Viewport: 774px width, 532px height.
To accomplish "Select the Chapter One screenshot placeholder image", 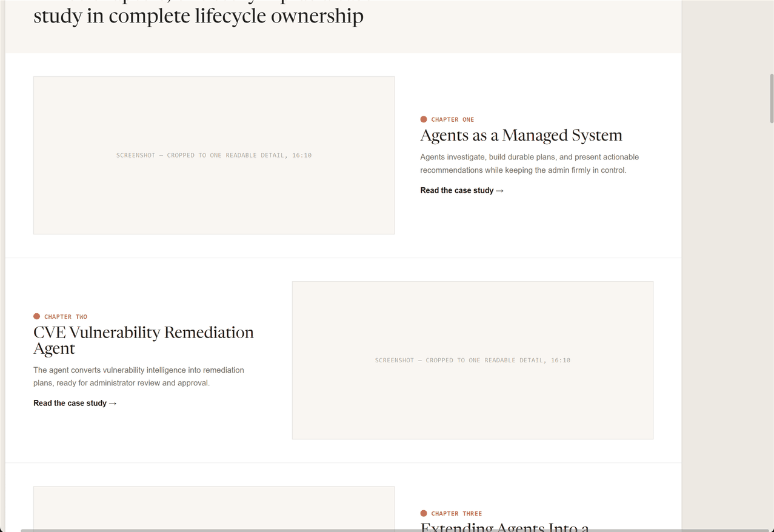I will pos(214,155).
